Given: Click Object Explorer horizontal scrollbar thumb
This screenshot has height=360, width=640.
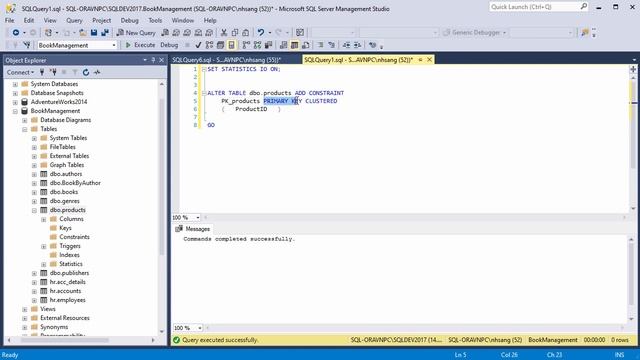Looking at the screenshot, I should coord(65,340).
